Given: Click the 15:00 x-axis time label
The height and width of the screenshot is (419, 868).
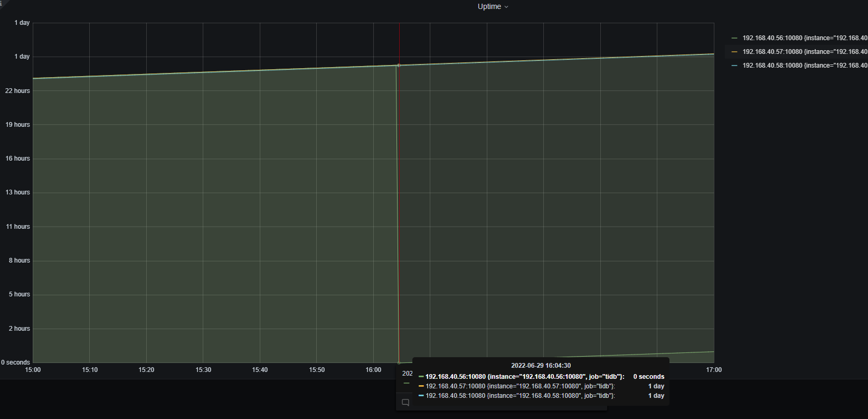Looking at the screenshot, I should pyautogui.click(x=33, y=370).
